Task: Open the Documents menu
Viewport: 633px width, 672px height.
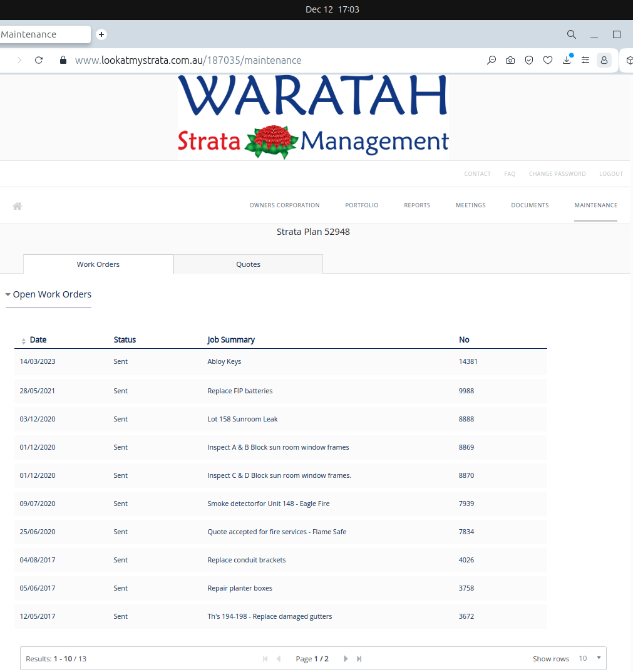Action: click(x=530, y=205)
